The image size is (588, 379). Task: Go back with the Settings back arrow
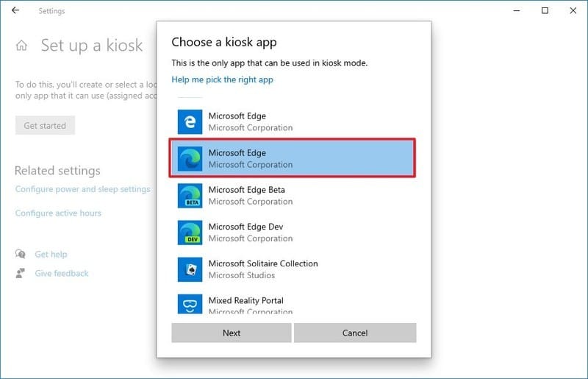coord(15,10)
